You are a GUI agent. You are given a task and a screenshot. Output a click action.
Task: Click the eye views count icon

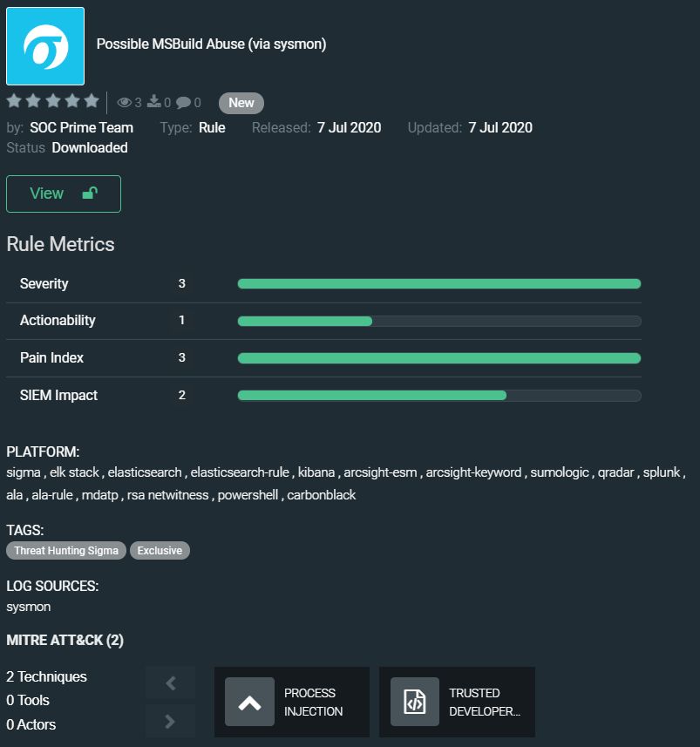[x=125, y=103]
